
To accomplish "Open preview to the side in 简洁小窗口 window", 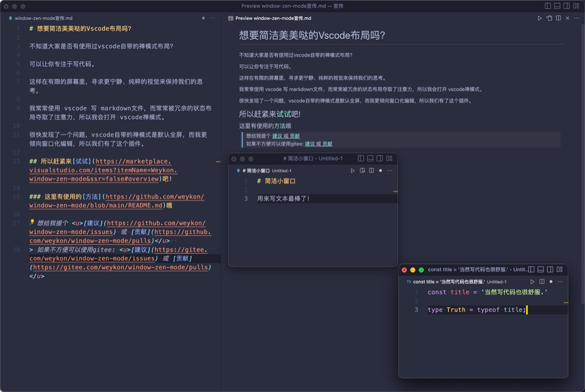I will click(x=362, y=171).
